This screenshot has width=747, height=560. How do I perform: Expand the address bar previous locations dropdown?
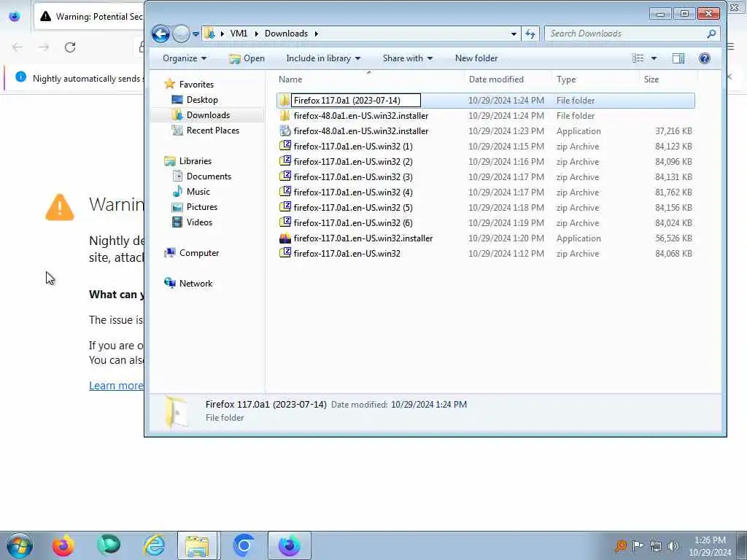click(514, 34)
